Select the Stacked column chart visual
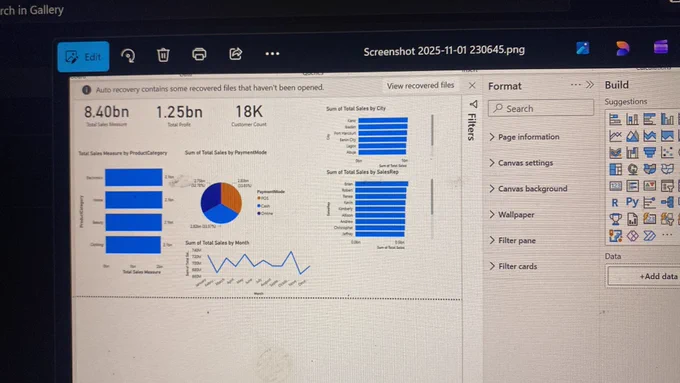 pyautogui.click(x=632, y=119)
